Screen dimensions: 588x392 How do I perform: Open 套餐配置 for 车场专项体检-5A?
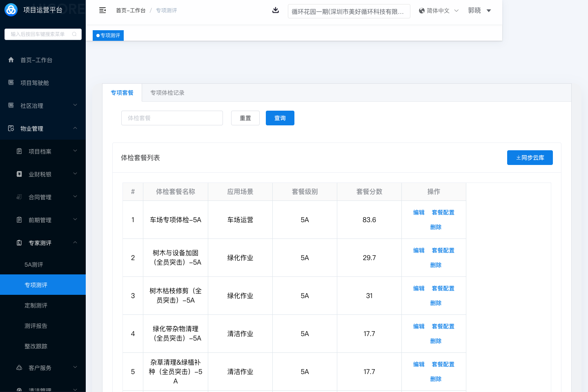[443, 212]
